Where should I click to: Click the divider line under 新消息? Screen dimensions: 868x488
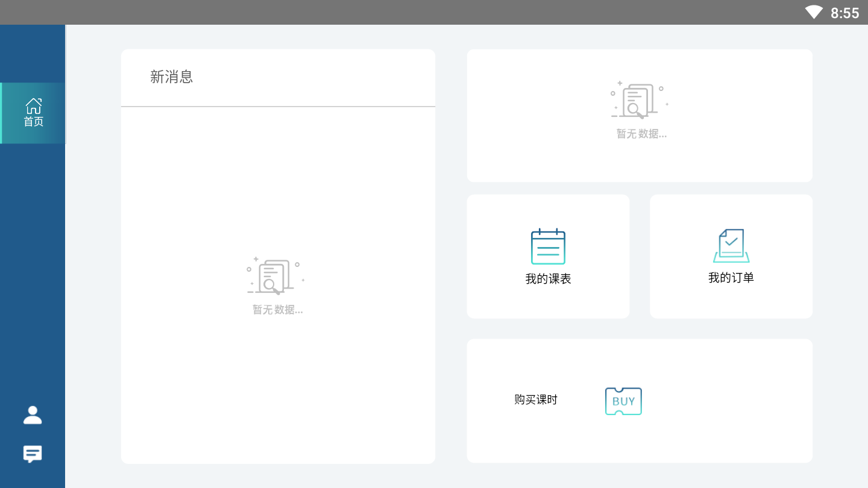click(278, 107)
